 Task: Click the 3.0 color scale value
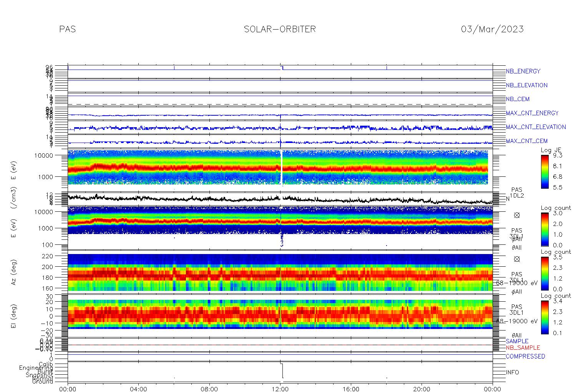(x=558, y=213)
